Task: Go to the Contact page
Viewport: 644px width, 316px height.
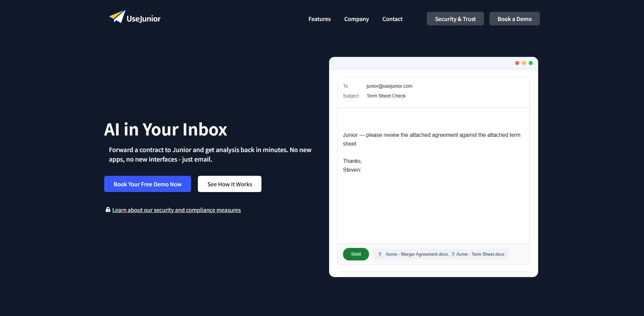Action: point(392,19)
